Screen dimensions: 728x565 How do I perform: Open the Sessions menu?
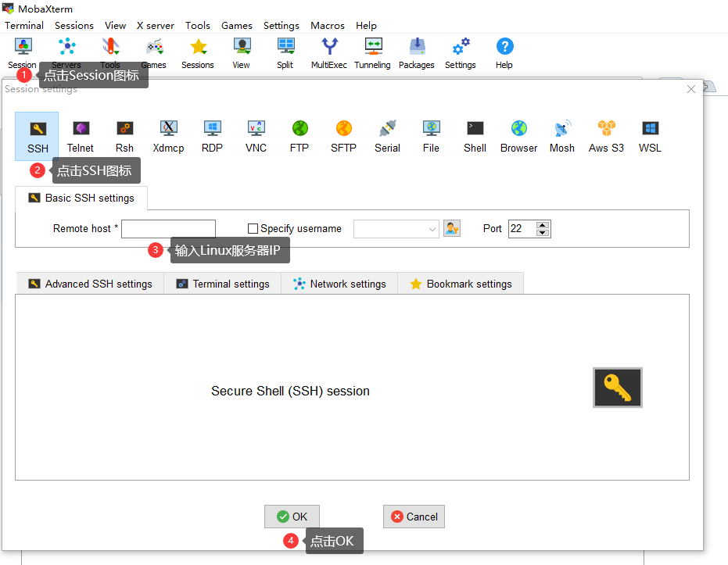click(x=74, y=26)
